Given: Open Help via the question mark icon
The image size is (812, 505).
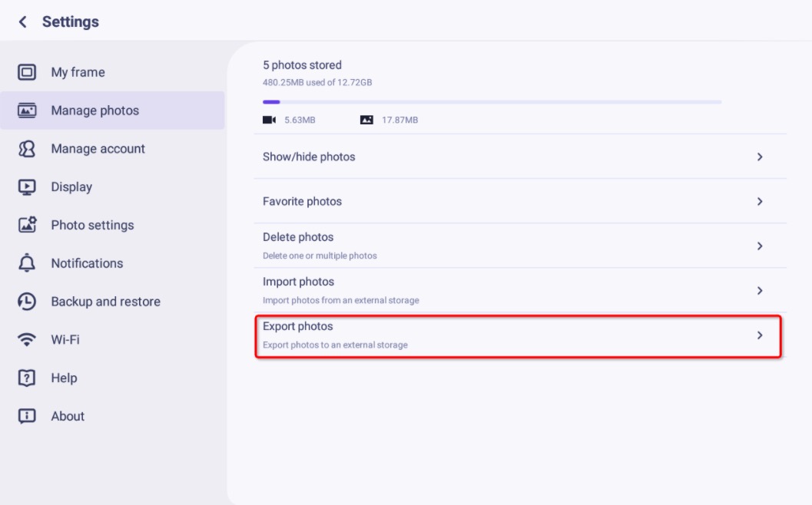Looking at the screenshot, I should point(25,378).
